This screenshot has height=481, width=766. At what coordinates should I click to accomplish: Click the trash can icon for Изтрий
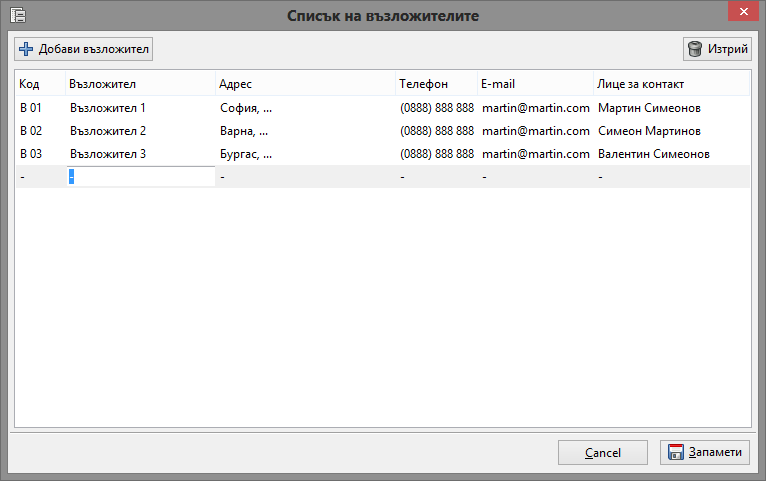[x=695, y=49]
